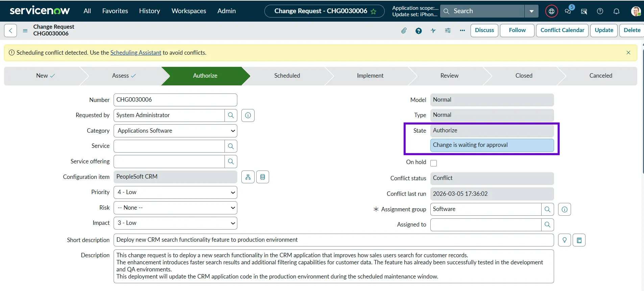Click the Requested by lookup magnifier
Viewport: 644px width, 291px height.
(231, 115)
